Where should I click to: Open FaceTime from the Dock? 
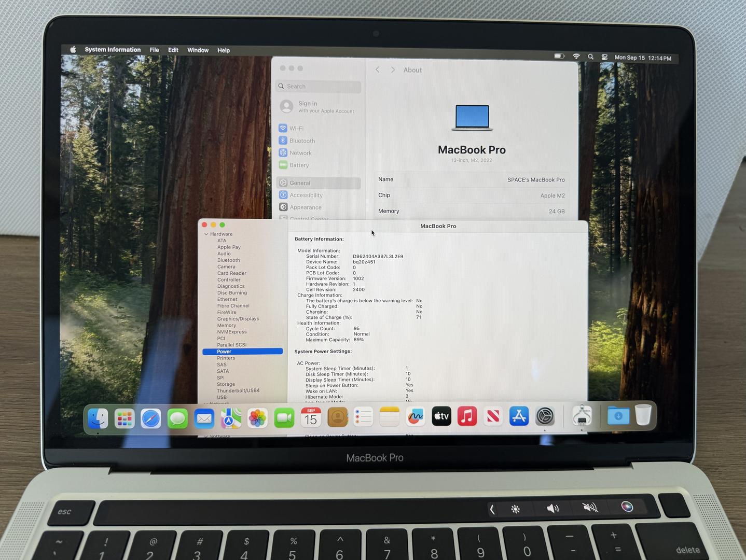[x=284, y=417]
